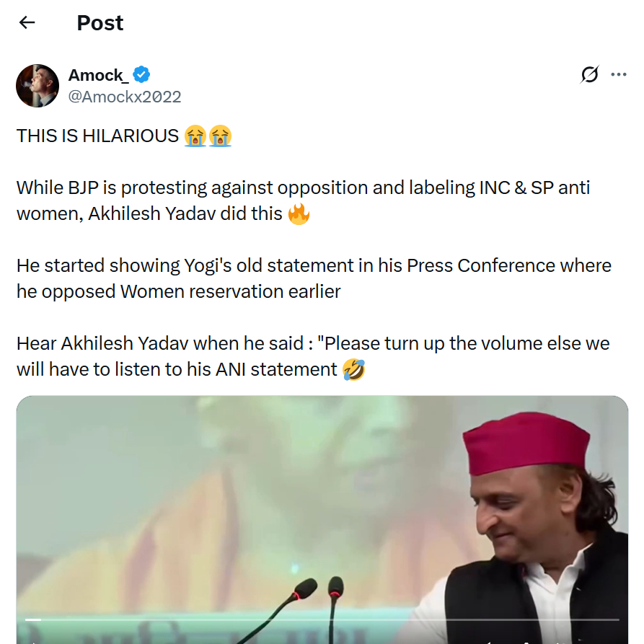644x644 pixels.
Task: Click the fire emoji after 'did this'
Action: 299,213
